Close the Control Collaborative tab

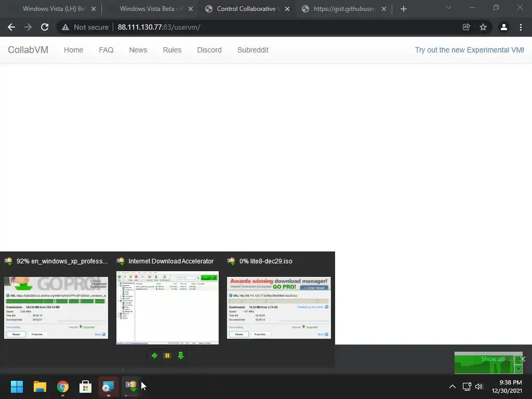287,9
